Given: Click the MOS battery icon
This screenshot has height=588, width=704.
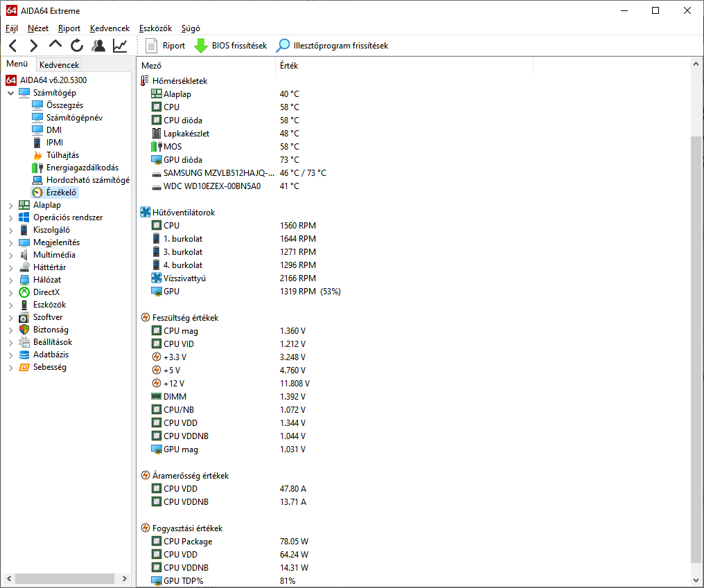Looking at the screenshot, I should (156, 146).
